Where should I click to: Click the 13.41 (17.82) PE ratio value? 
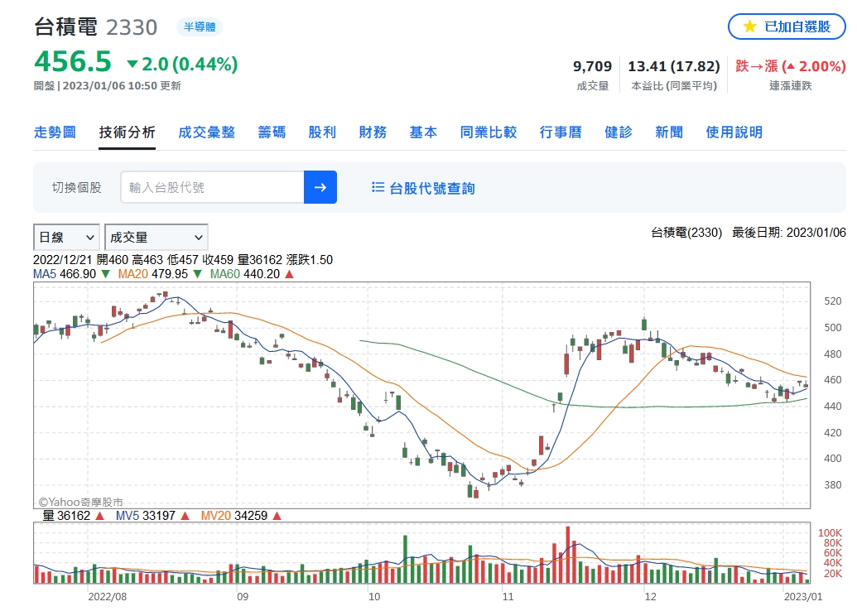pos(673,67)
